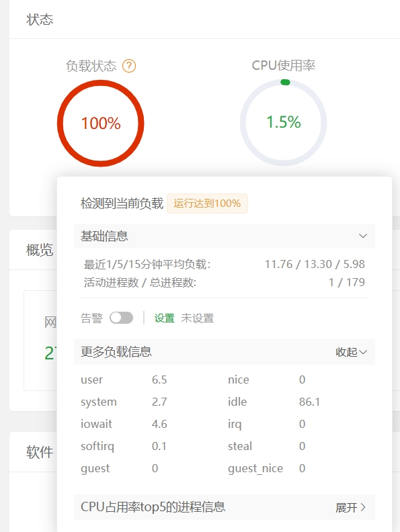The image size is (400, 532).
Task: Click the iowait value 4.6
Action: 159,424
